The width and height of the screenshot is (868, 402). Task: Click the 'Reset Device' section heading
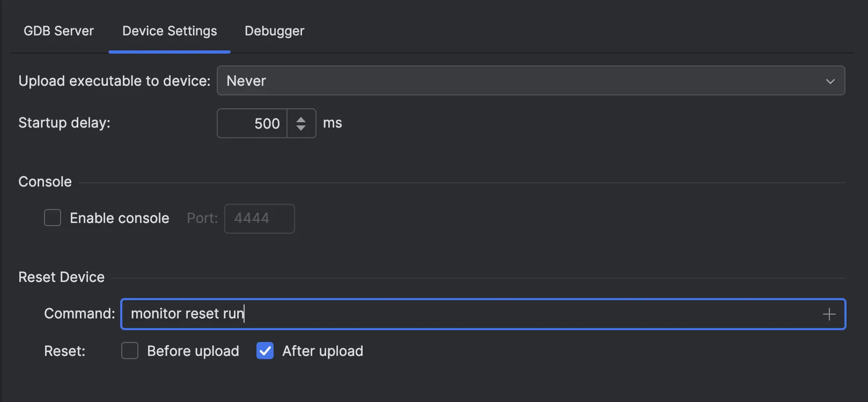(62, 277)
